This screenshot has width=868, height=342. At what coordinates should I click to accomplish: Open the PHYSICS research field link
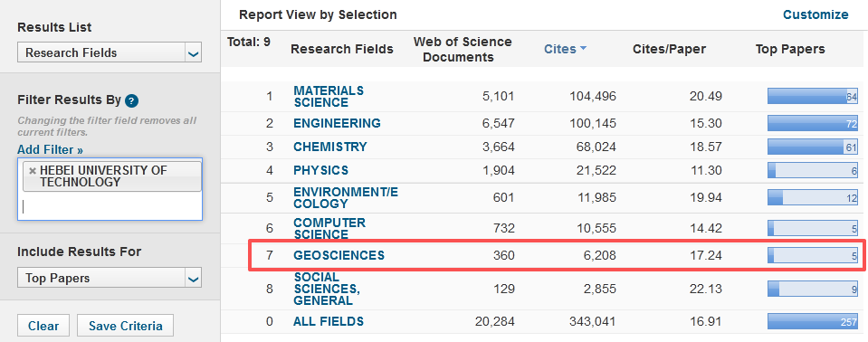(x=321, y=170)
